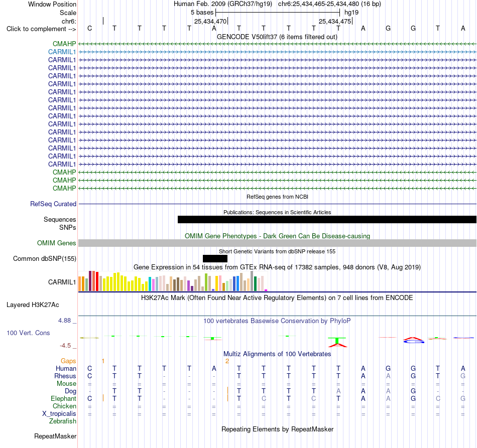
Task: Open the 'RefSeq Curated' track label
Action: pyautogui.click(x=53, y=204)
